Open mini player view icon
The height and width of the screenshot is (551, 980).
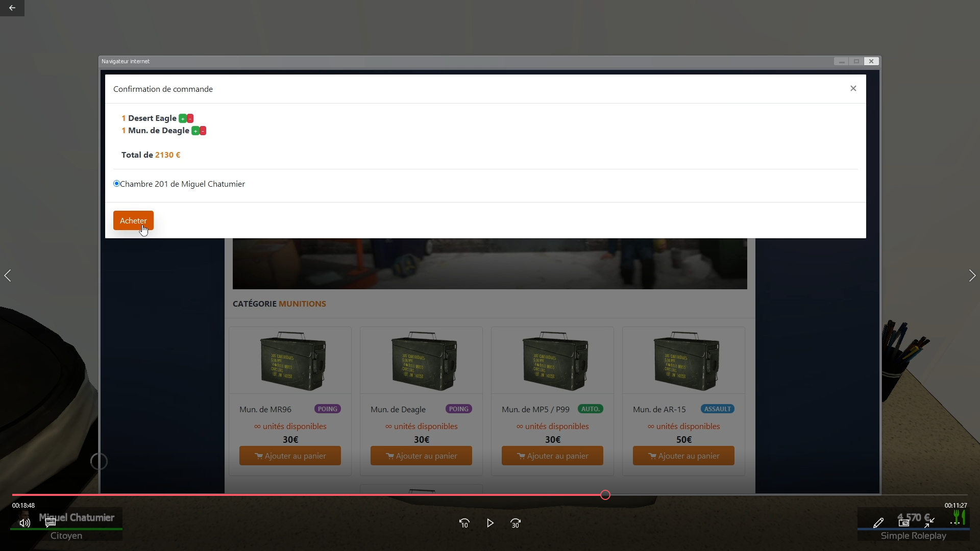pos(904,523)
